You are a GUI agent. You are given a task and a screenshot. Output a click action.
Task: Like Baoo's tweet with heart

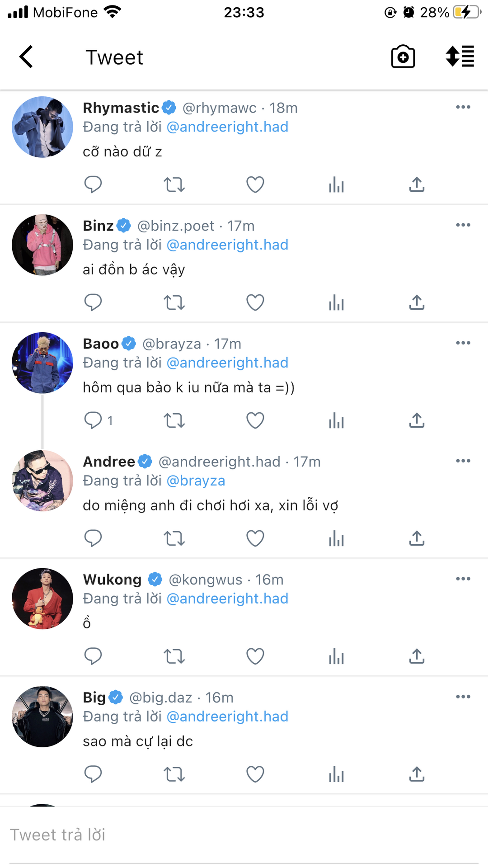coord(255,420)
